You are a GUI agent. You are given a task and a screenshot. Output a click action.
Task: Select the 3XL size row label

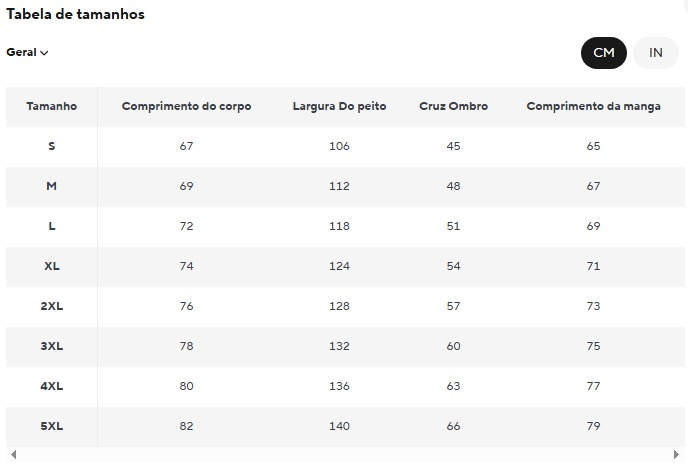point(51,346)
